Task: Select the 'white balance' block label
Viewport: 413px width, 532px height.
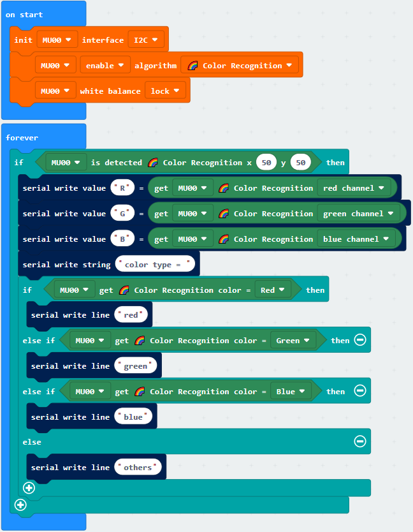Action: (x=110, y=91)
